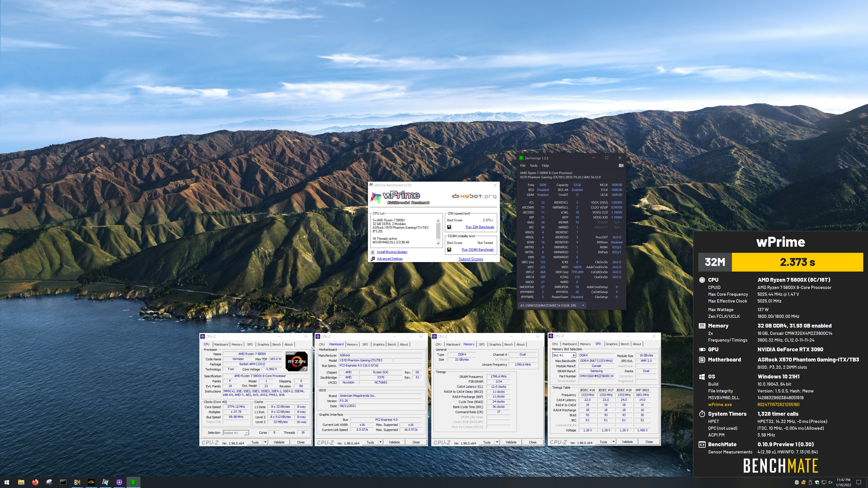Open the File menu in ZenTimings
Viewport: 868px width, 488px height.
[x=523, y=165]
